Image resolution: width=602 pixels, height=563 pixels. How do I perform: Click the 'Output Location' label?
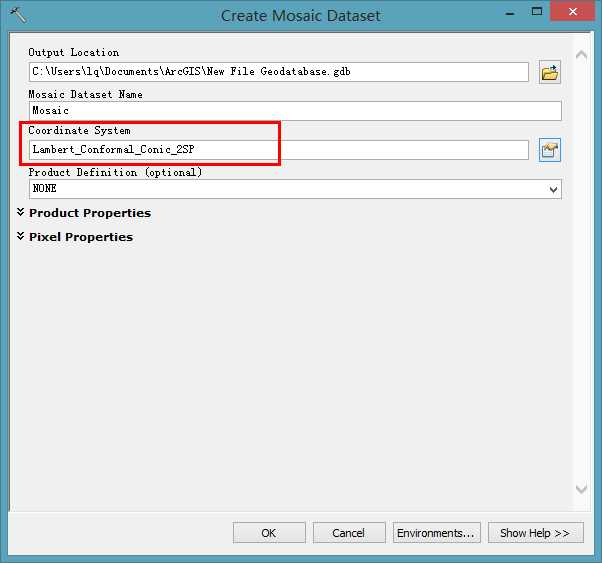73,53
